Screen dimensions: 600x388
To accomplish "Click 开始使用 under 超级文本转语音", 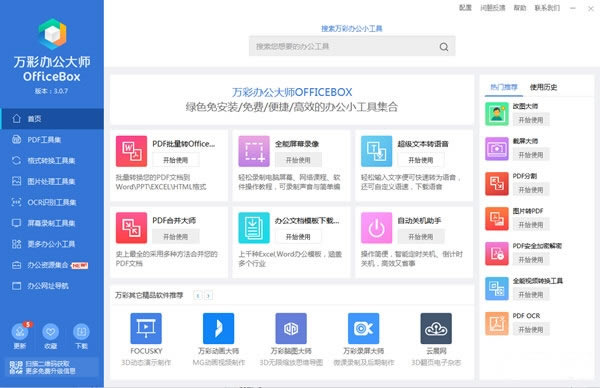I will (421, 160).
